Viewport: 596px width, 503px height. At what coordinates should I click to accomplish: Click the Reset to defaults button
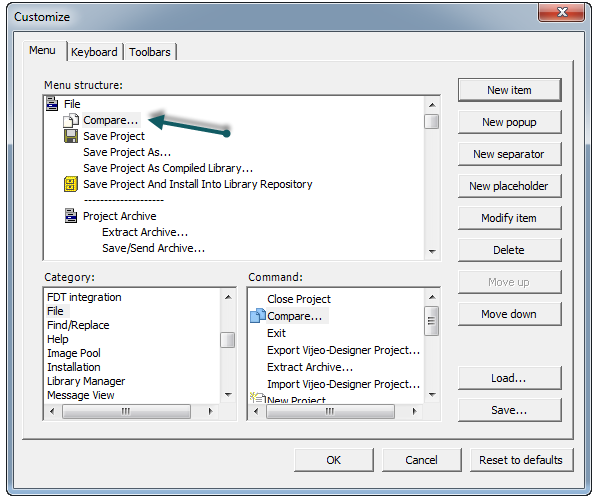[x=521, y=460]
